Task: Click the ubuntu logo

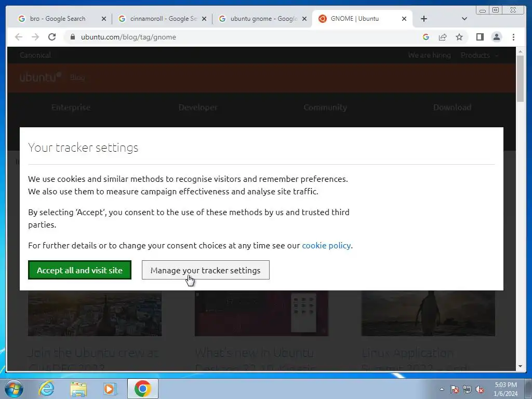Action: (41, 77)
